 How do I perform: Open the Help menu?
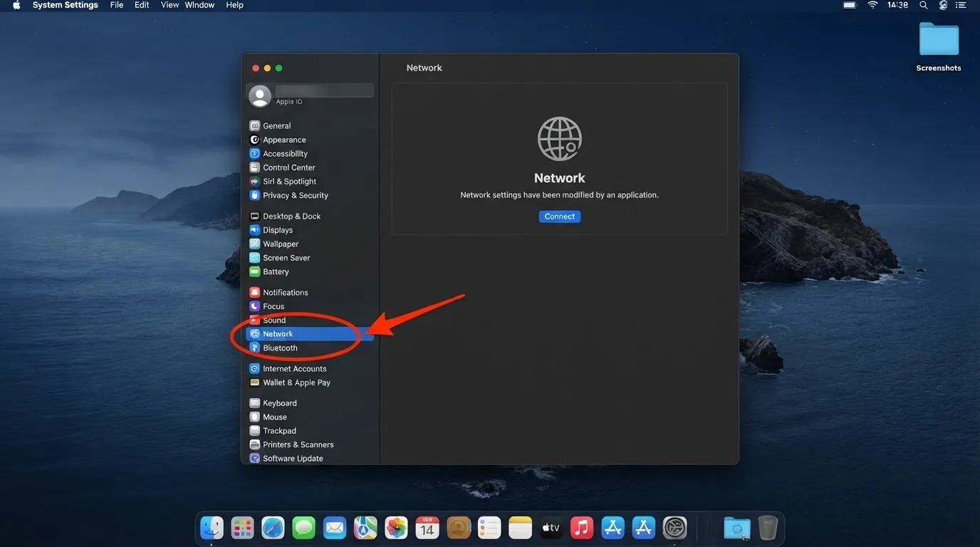(234, 5)
